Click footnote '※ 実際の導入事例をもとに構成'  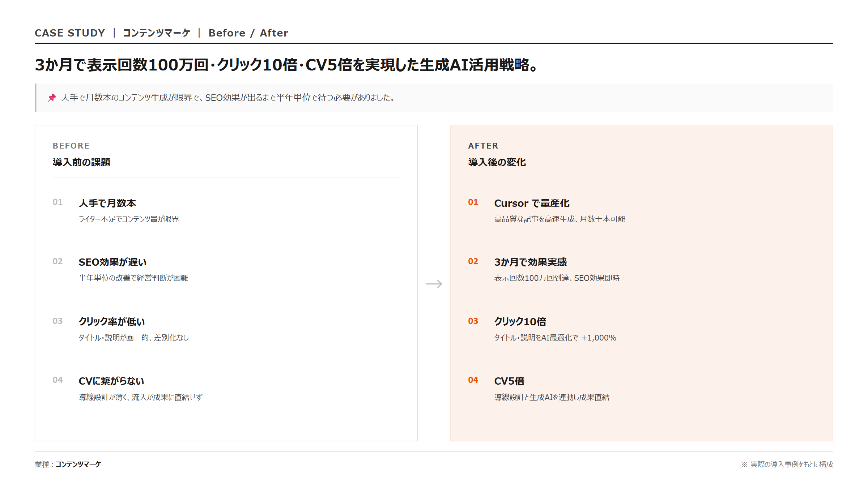tap(787, 464)
